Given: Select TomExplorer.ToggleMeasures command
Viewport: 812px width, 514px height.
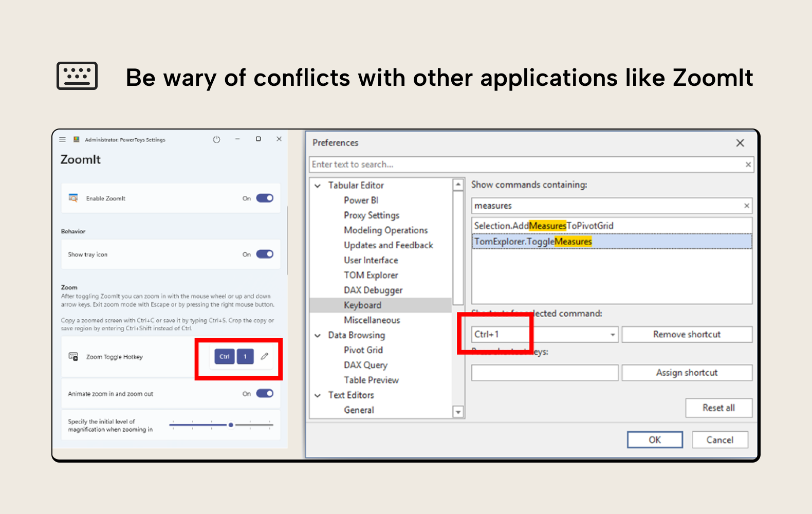Looking at the screenshot, I should tap(612, 242).
